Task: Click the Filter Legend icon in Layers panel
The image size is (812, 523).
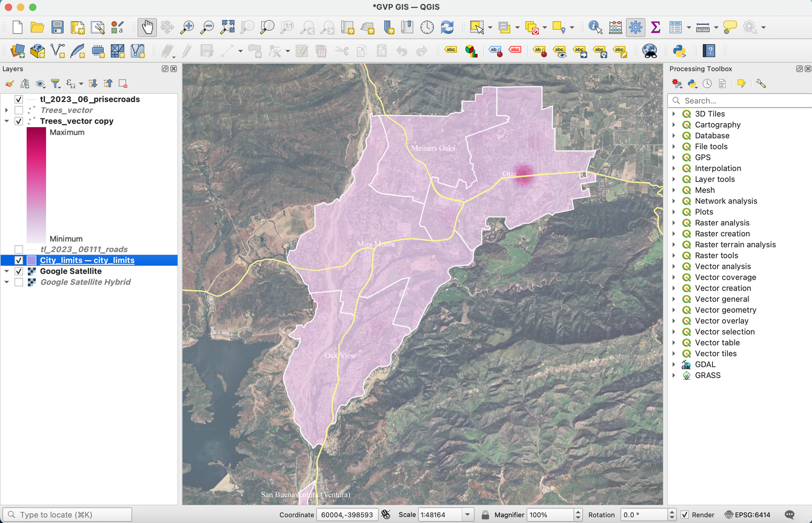Action: [x=56, y=84]
